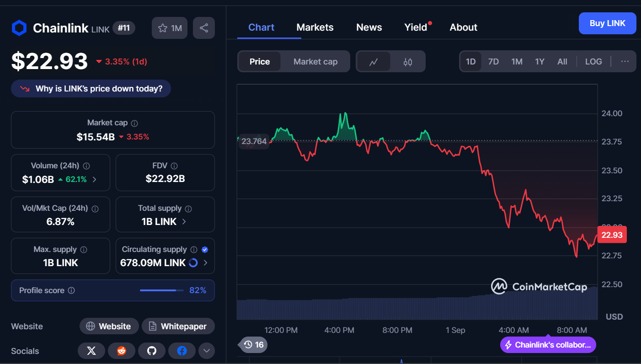This screenshot has width=641, height=364.
Task: Click Market cap info icon
Action: tap(134, 123)
